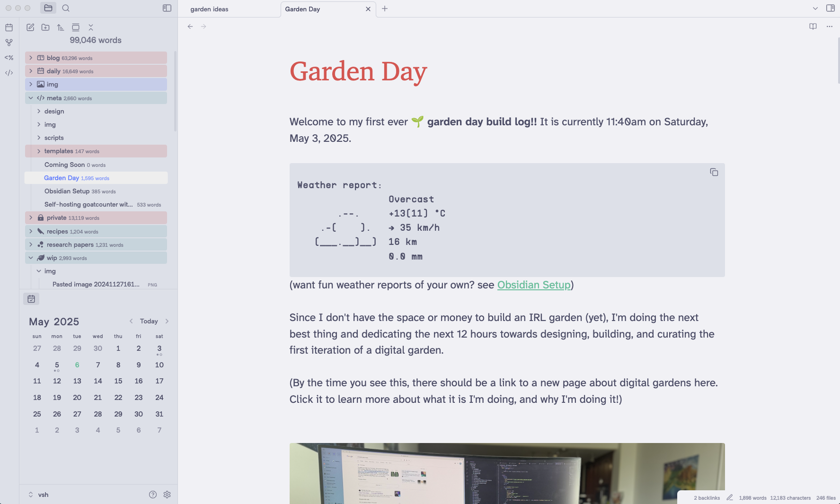Click the note content scrollbar
The width and height of the screenshot is (840, 504).
click(838, 60)
